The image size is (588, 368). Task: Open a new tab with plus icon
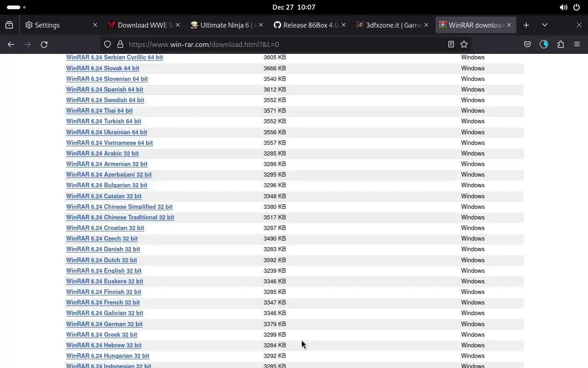coord(526,25)
